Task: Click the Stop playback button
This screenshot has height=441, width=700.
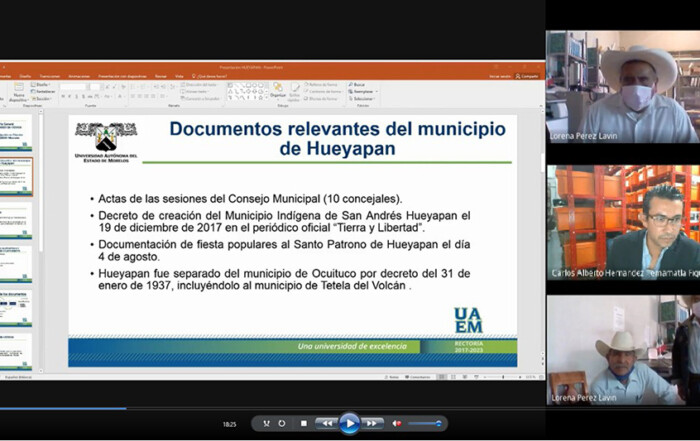Action: [x=304, y=423]
